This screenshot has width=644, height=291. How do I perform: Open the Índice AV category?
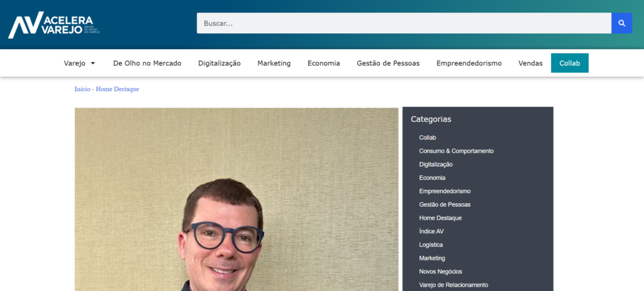(431, 231)
